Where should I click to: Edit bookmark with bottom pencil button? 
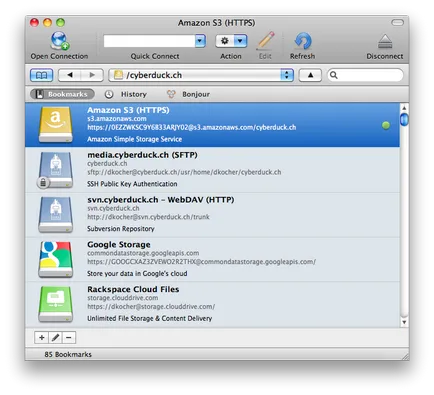click(55, 338)
